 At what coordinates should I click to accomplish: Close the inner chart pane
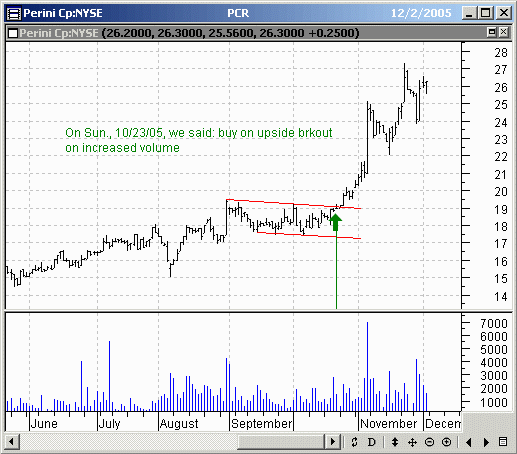(x=504, y=32)
